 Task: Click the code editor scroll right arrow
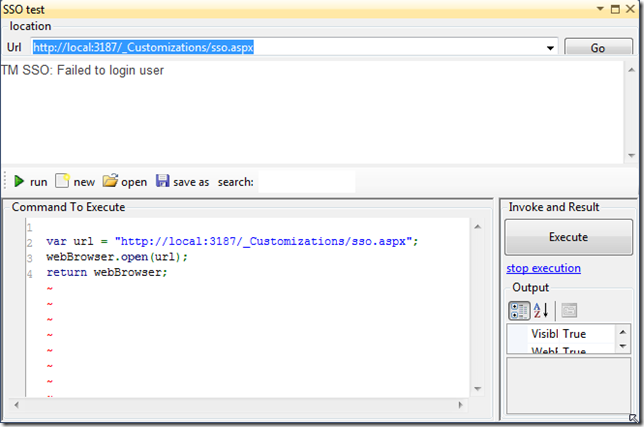[460, 405]
